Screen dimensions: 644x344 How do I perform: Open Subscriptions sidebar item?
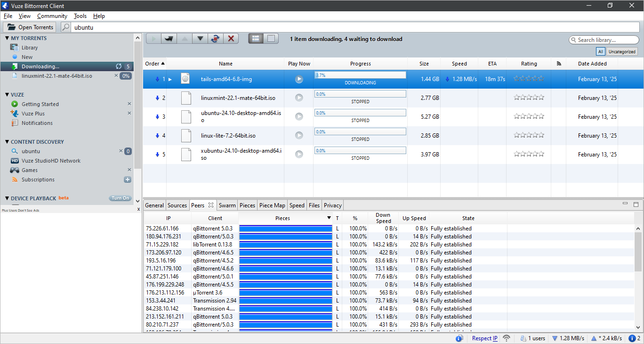[38, 180]
